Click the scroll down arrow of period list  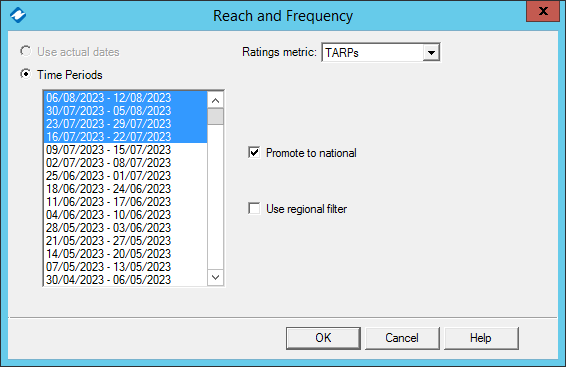[215, 278]
